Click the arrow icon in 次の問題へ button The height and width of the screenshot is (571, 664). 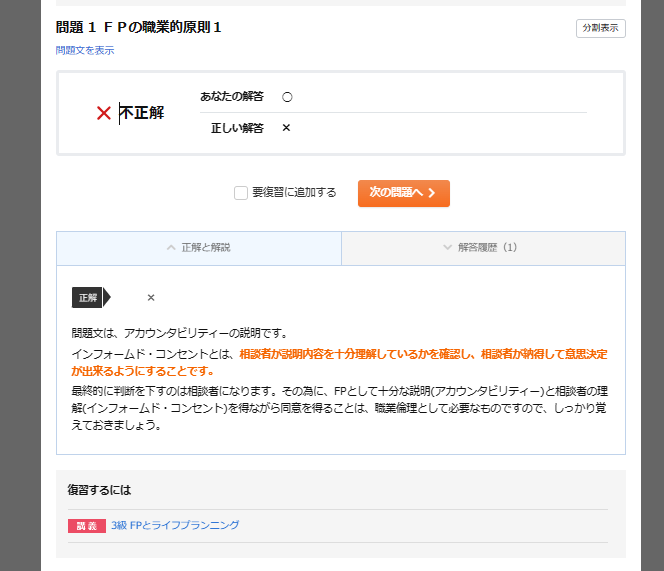(x=432, y=193)
